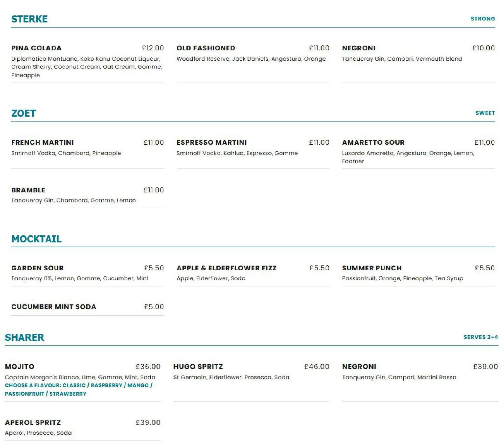504x442 pixels.
Task: Click the SERVES 2-4 label
Action: (480, 337)
